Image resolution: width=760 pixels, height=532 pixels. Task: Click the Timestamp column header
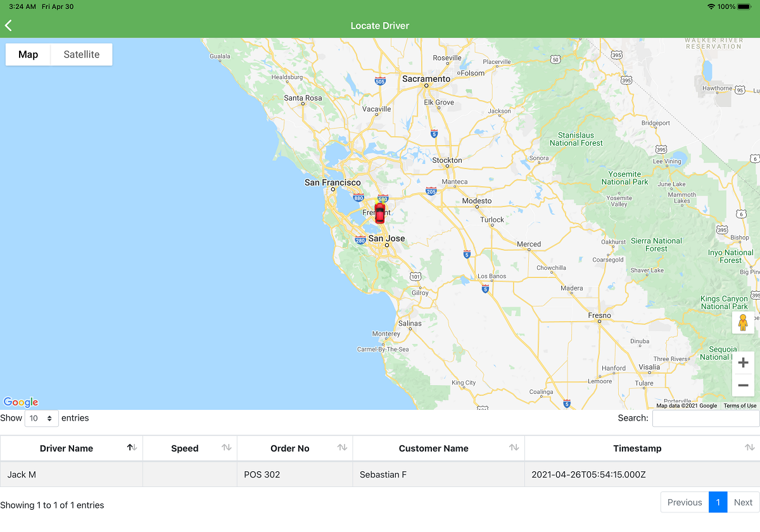[642, 448]
